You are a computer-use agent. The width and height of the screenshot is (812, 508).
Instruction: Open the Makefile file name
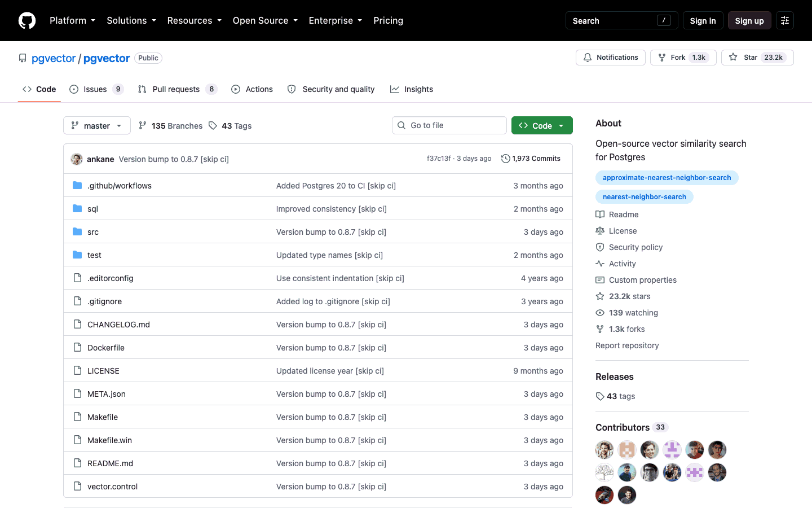point(103,417)
